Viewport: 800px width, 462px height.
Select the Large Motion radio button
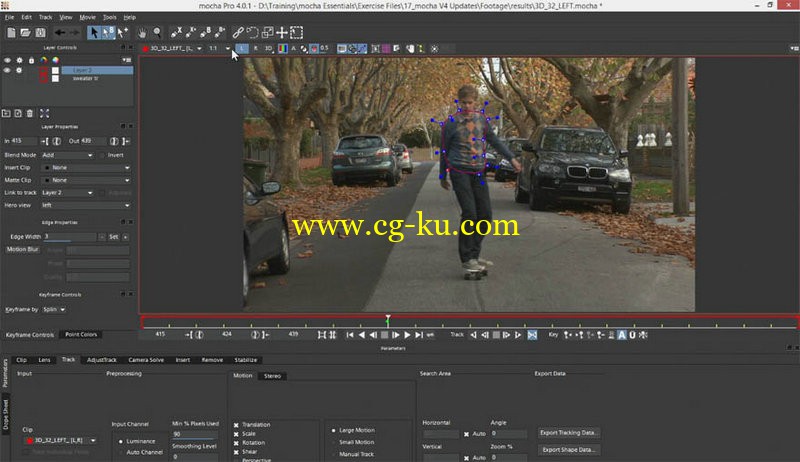(334, 430)
